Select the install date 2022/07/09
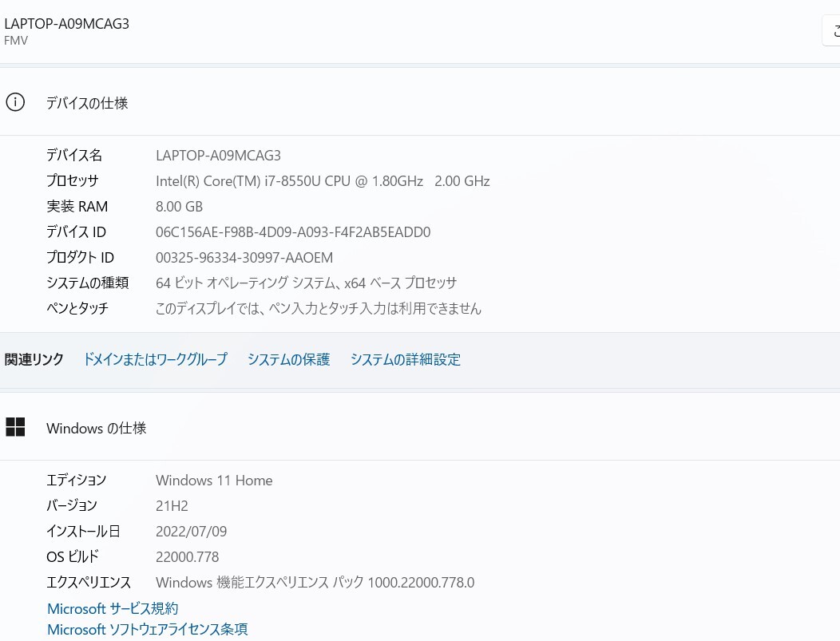Viewport: 840px width, 641px height. pyautogui.click(x=192, y=531)
